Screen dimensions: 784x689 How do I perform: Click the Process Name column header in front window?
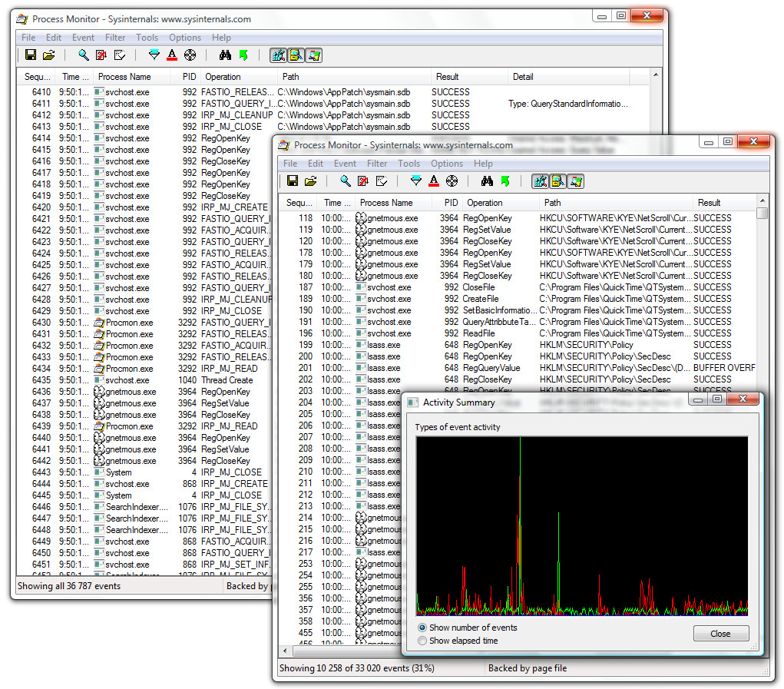coord(393,203)
